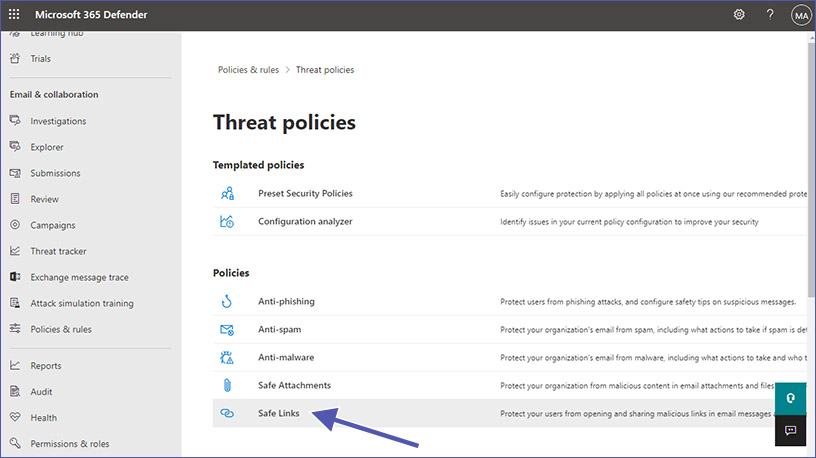The height and width of the screenshot is (458, 816).
Task: Open Review in the navigation
Action: tap(44, 199)
